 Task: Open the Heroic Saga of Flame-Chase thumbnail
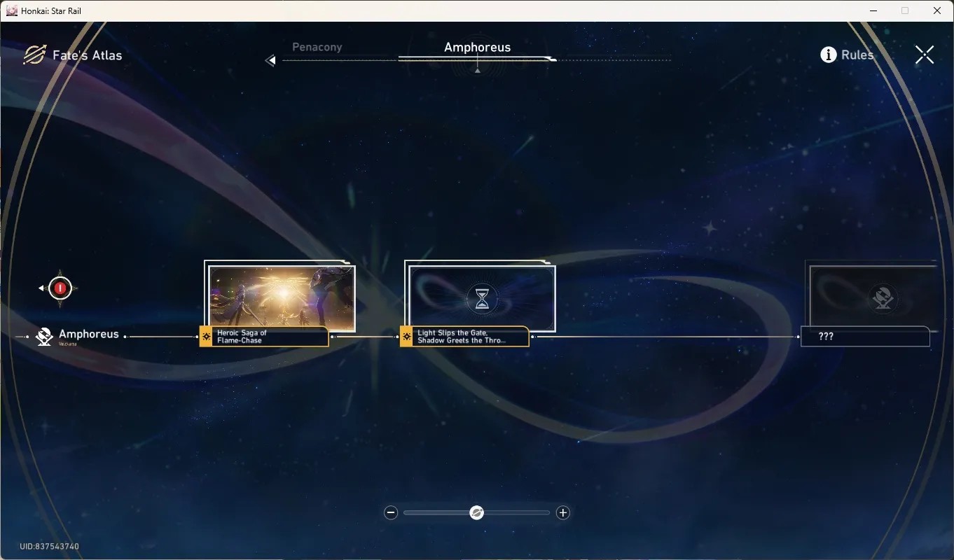pos(282,299)
